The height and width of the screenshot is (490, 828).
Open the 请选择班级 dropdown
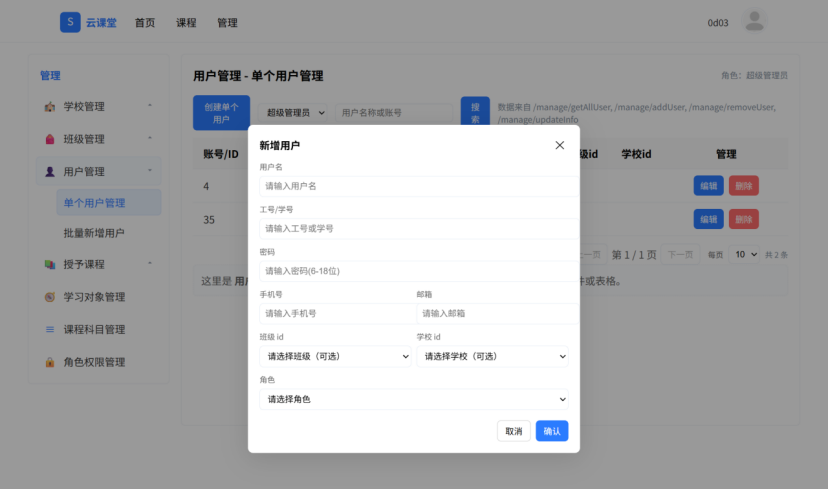tap(335, 356)
